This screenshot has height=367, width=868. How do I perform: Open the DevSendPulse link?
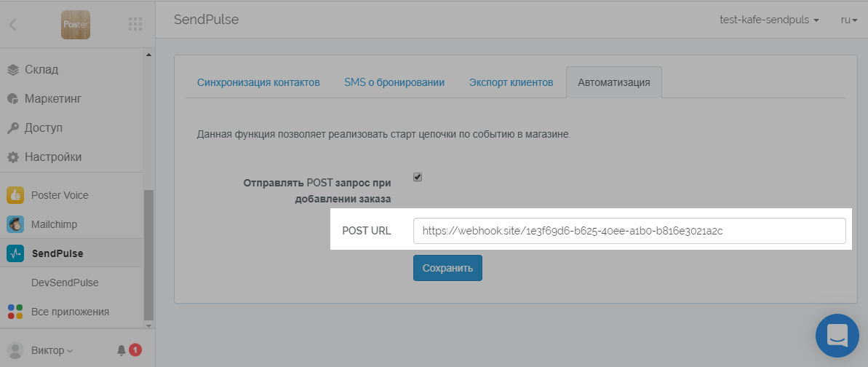[x=65, y=283]
